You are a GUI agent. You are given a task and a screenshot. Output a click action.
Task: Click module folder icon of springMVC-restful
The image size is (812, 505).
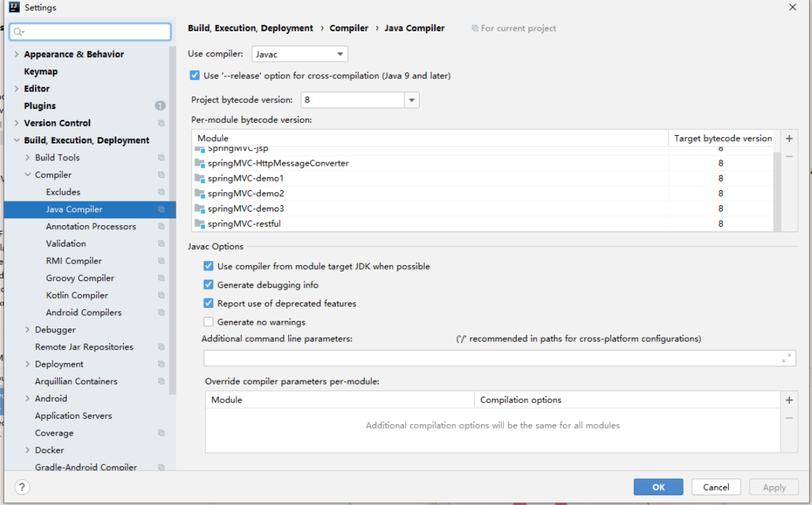pyautogui.click(x=200, y=223)
